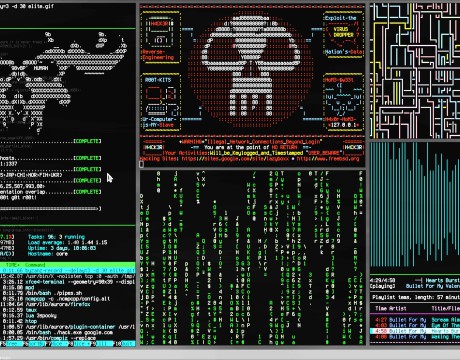Viewport: 460px width, 360px height.
Task: Click the 4:27 Scream Aim track row
Action: [x=415, y=320]
